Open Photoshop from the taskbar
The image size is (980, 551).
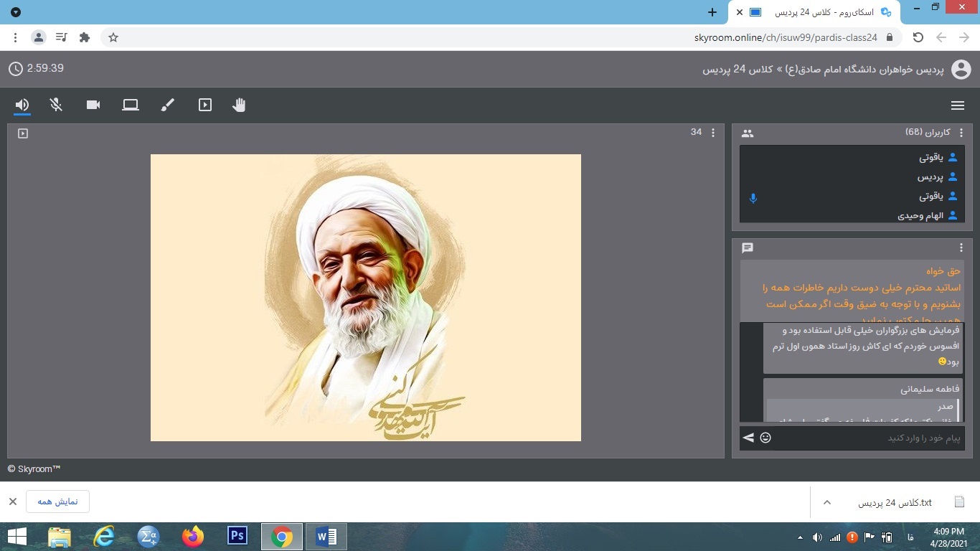coord(237,536)
